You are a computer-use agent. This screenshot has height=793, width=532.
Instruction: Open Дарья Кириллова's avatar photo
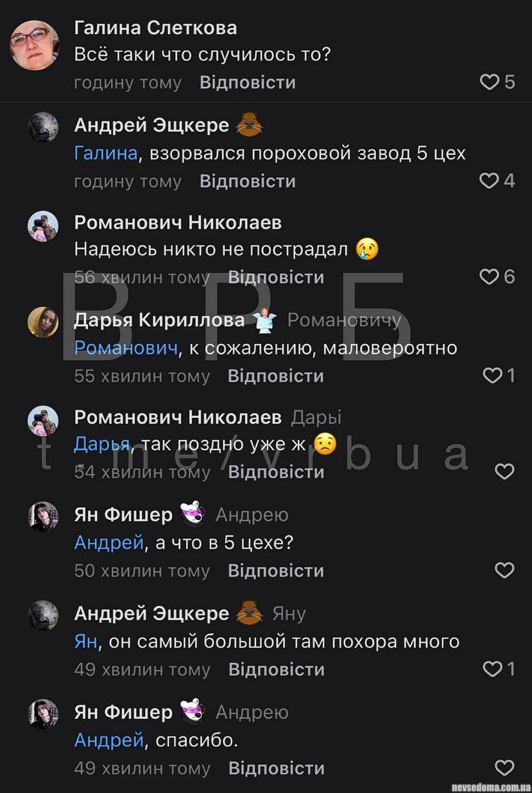[x=43, y=321]
